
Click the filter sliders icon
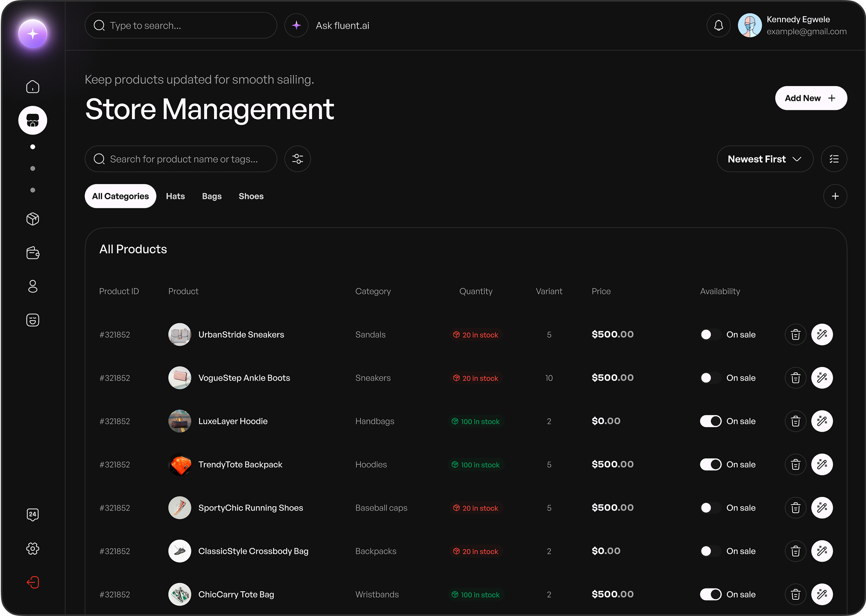pos(297,159)
